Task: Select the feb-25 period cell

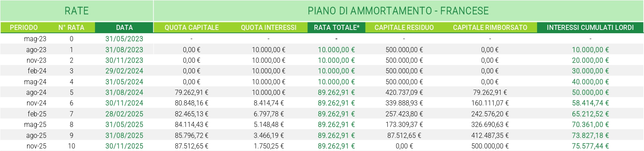Action: coord(37,114)
